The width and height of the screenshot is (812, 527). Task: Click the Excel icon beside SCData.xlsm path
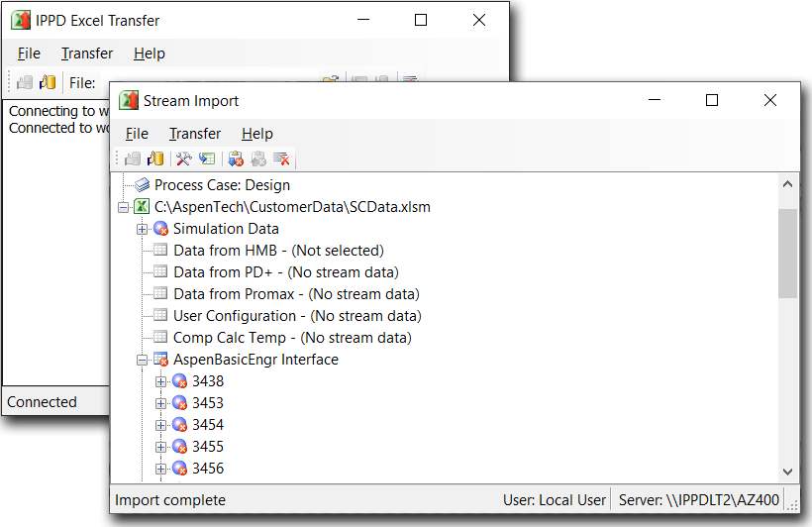(x=142, y=207)
